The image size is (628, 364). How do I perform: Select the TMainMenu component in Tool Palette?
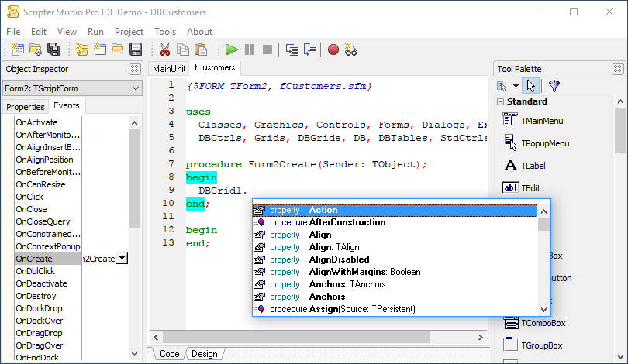541,121
